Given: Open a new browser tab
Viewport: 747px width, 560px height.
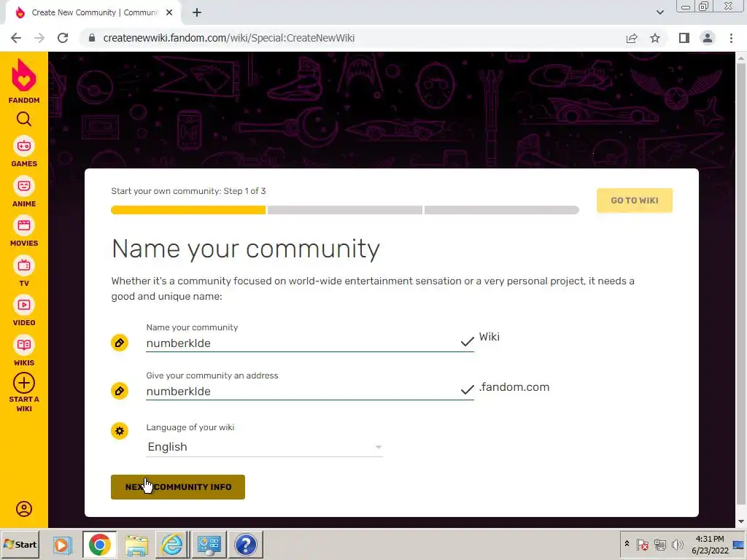Looking at the screenshot, I should 197,13.
